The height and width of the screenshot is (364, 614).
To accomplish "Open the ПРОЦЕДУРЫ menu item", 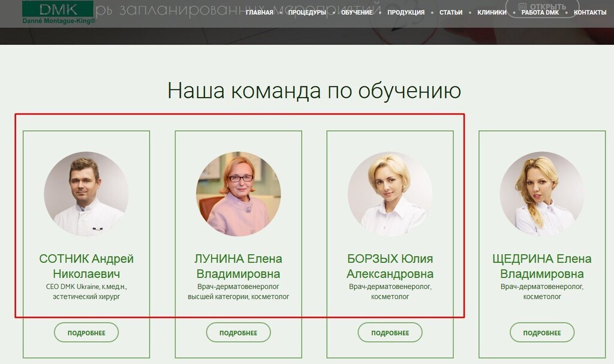I will click(307, 13).
